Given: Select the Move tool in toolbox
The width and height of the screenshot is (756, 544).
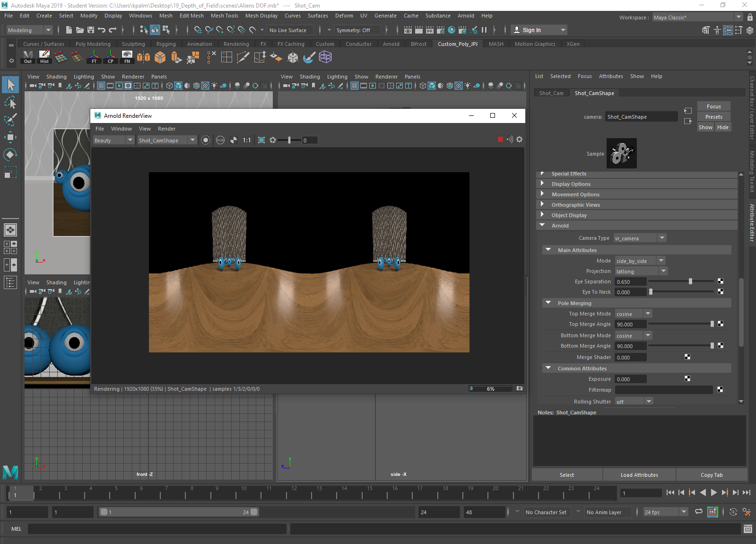Looking at the screenshot, I should tap(10, 137).
